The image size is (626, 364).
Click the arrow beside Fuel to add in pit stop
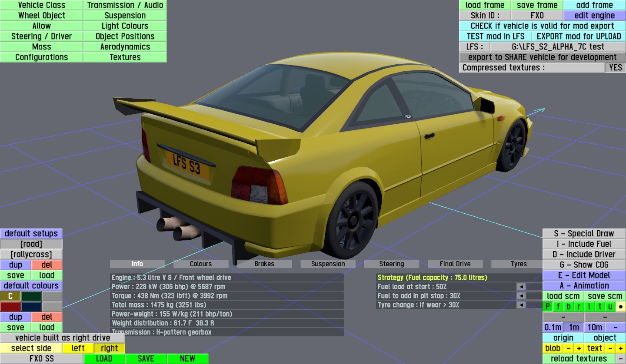click(x=521, y=296)
